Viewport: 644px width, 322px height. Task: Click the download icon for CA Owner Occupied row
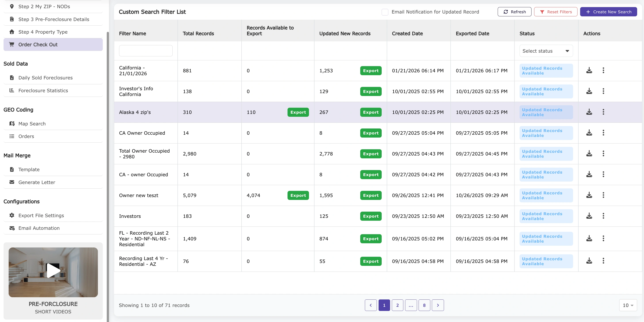point(589,133)
